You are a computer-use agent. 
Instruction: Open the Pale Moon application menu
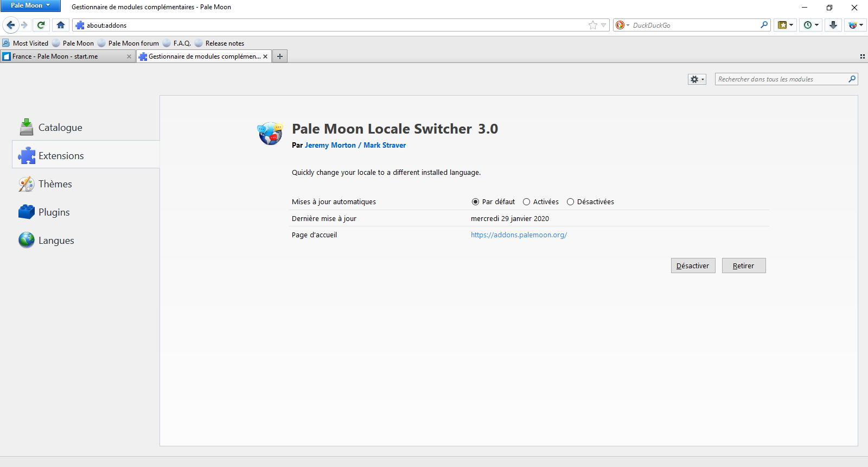click(x=30, y=5)
